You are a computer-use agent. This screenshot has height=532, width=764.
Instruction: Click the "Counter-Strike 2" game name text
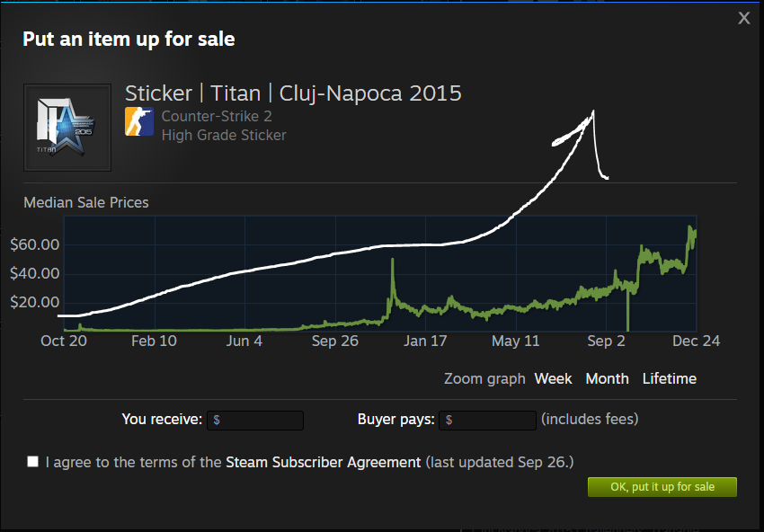coord(217,117)
